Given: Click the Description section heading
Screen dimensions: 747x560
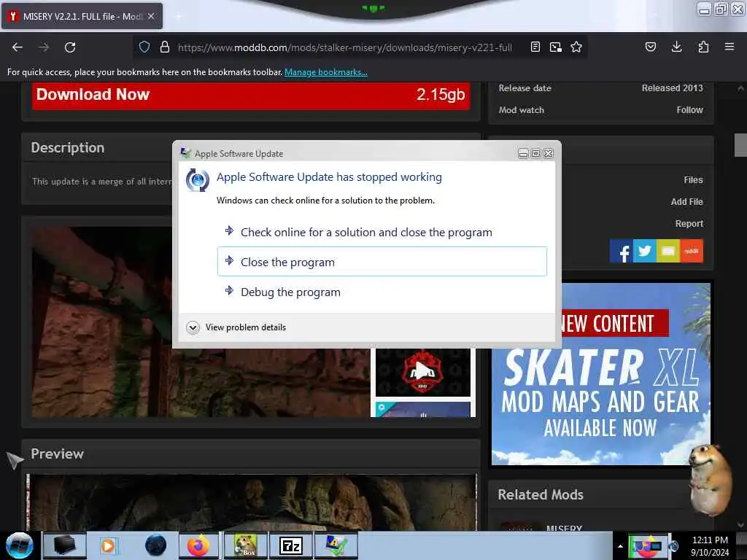Looking at the screenshot, I should click(68, 147).
